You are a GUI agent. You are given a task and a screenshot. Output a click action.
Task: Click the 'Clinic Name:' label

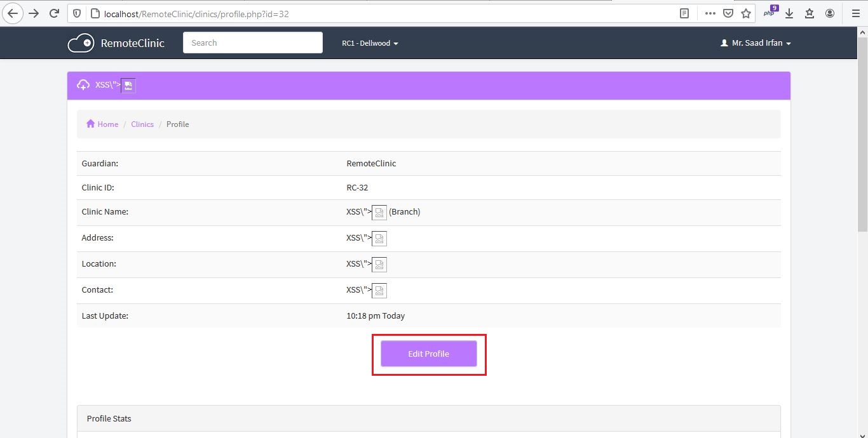pos(105,212)
